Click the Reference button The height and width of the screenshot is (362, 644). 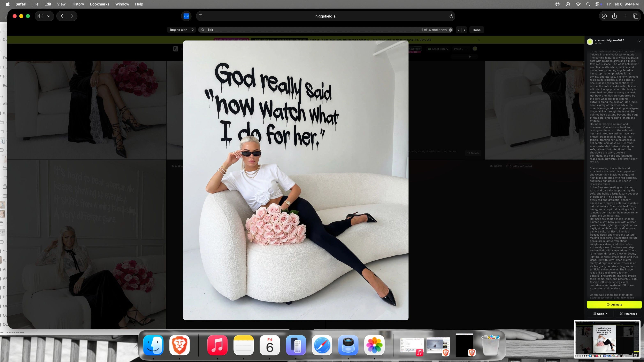pyautogui.click(x=628, y=314)
